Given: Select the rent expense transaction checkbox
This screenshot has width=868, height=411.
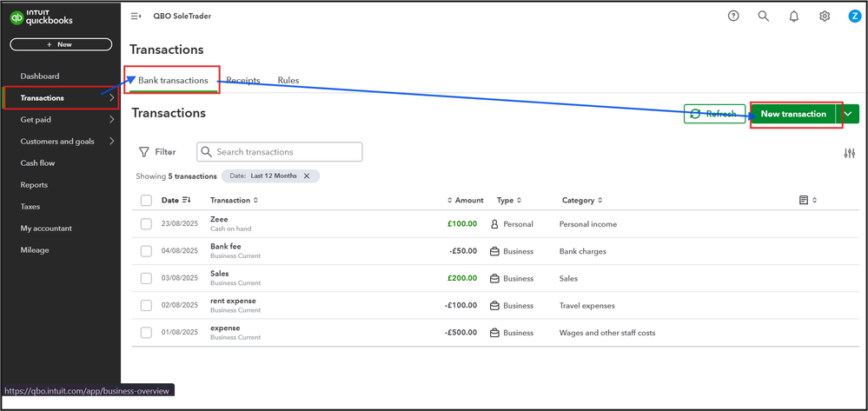Looking at the screenshot, I should 146,305.
